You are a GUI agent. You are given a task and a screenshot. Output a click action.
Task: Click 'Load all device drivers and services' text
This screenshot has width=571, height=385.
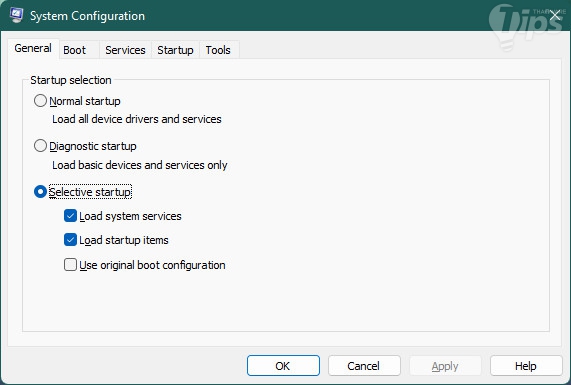tap(137, 119)
